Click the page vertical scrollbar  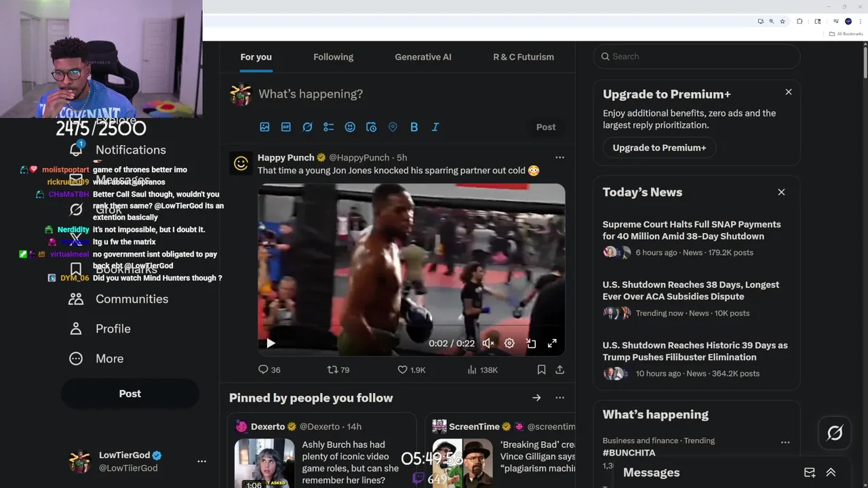pos(865,61)
